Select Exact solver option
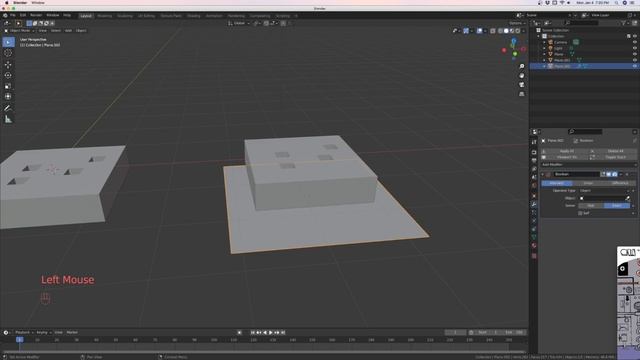 coord(617,206)
